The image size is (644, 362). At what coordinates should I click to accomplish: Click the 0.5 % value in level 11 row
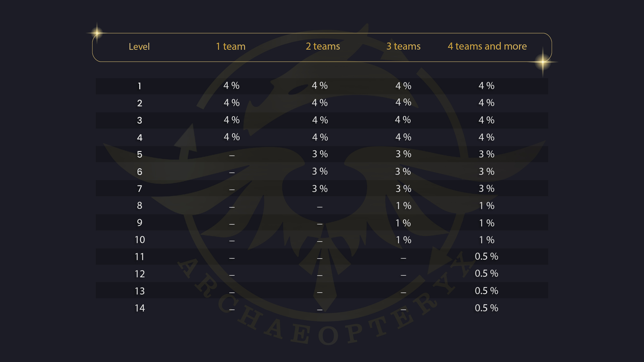[x=486, y=257]
